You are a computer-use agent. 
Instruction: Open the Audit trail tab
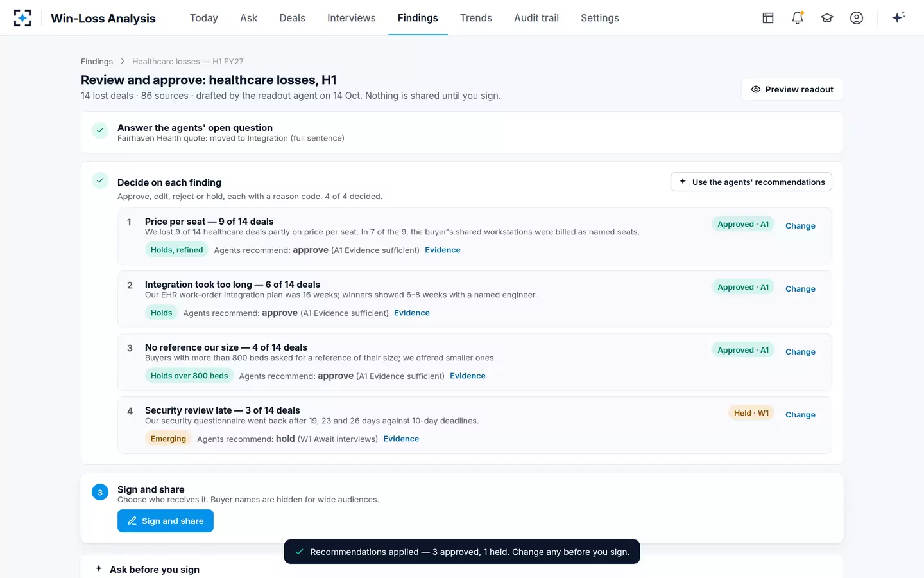click(x=536, y=18)
